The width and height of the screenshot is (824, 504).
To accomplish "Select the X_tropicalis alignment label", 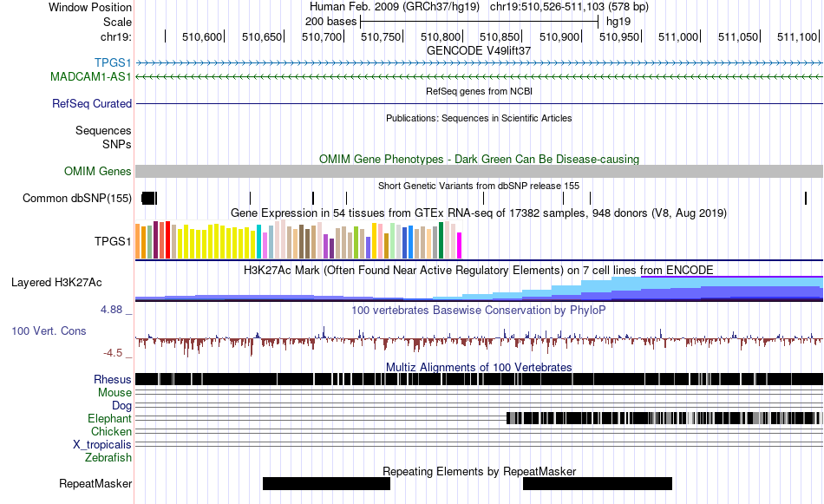I will [102, 445].
